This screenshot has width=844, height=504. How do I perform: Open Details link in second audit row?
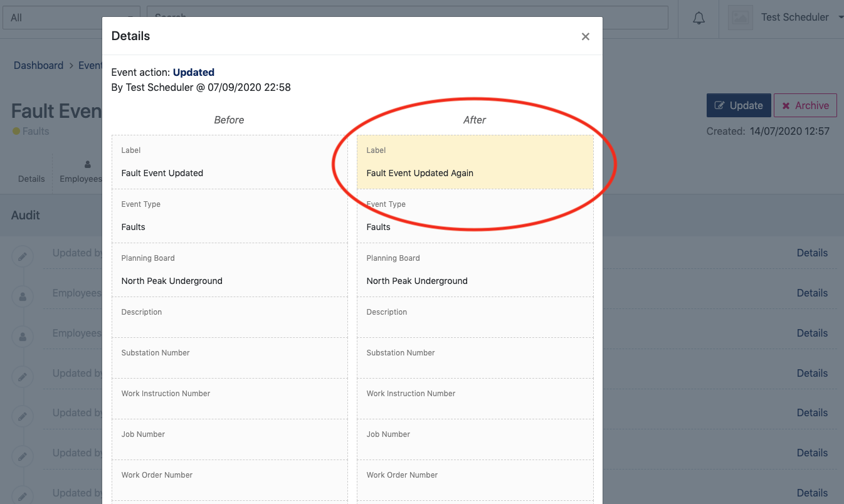point(812,293)
